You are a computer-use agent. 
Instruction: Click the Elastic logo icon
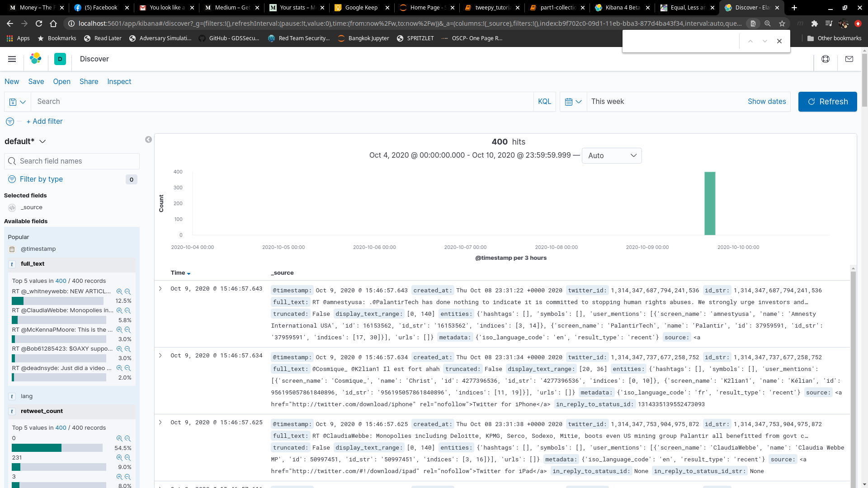click(35, 59)
